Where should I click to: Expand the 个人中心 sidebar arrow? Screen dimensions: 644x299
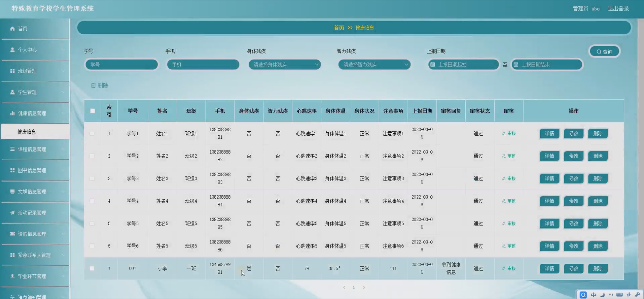point(63,50)
